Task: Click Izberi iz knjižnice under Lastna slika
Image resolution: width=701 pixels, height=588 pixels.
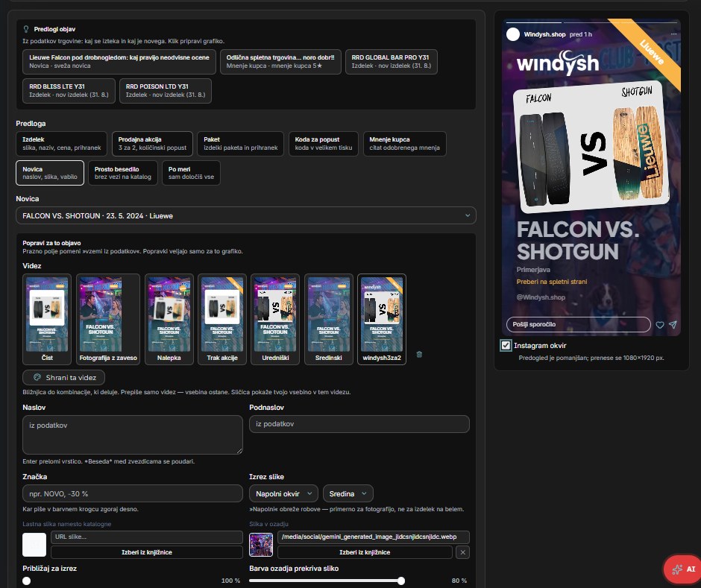Action: [147, 552]
